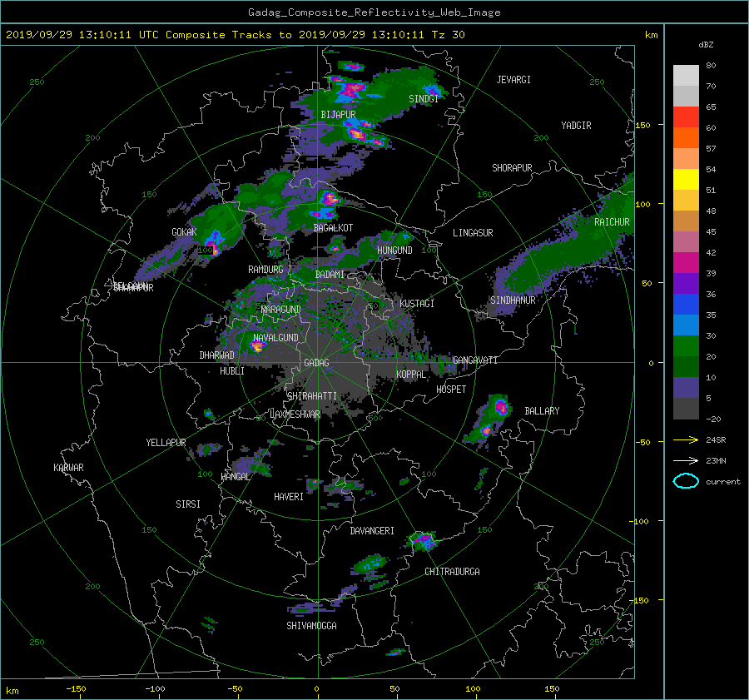Click the UTC Composite Tracks timestamp header
The width and height of the screenshot is (749, 700).
(x=236, y=35)
